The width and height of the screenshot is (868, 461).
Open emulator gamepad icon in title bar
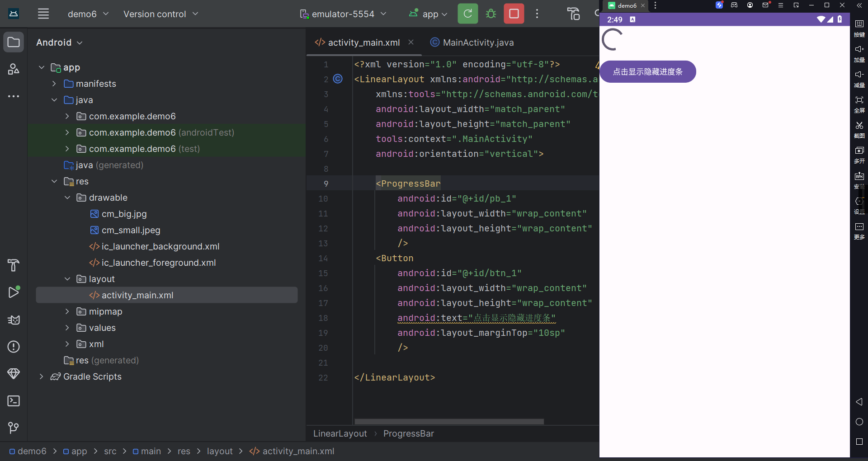[734, 5]
